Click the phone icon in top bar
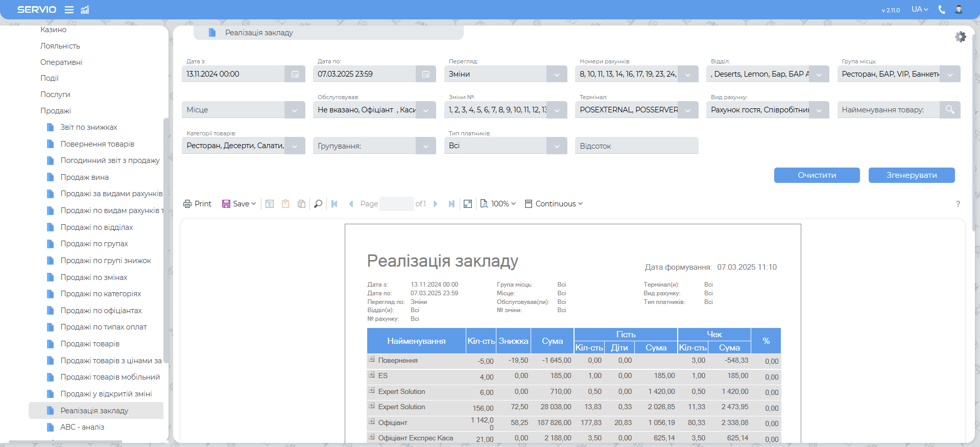The height and width of the screenshot is (447, 980). point(942,10)
